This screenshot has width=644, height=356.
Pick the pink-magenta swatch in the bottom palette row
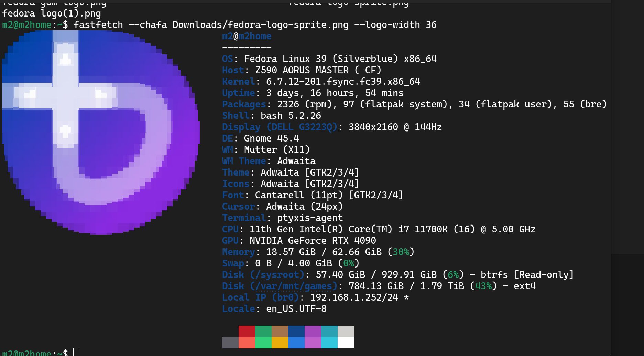click(x=313, y=343)
